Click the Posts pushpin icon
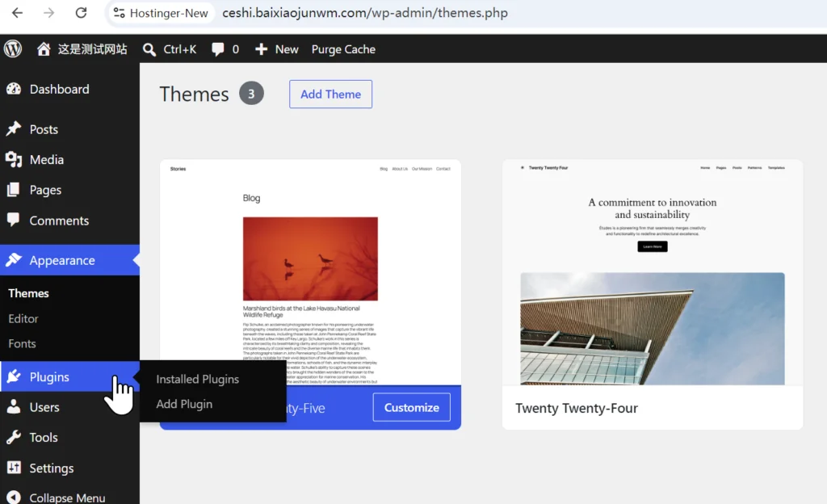Screen dimensions: 827x504 point(14,129)
